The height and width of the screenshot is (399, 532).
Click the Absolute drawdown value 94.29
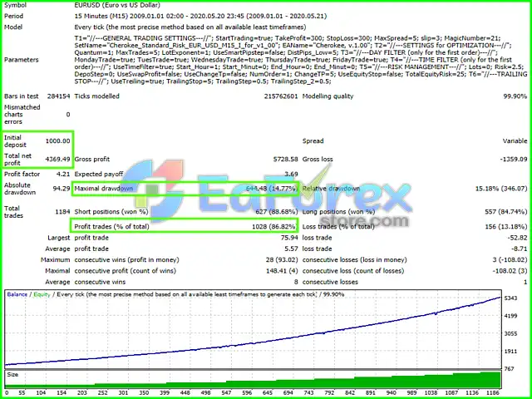coord(62,189)
